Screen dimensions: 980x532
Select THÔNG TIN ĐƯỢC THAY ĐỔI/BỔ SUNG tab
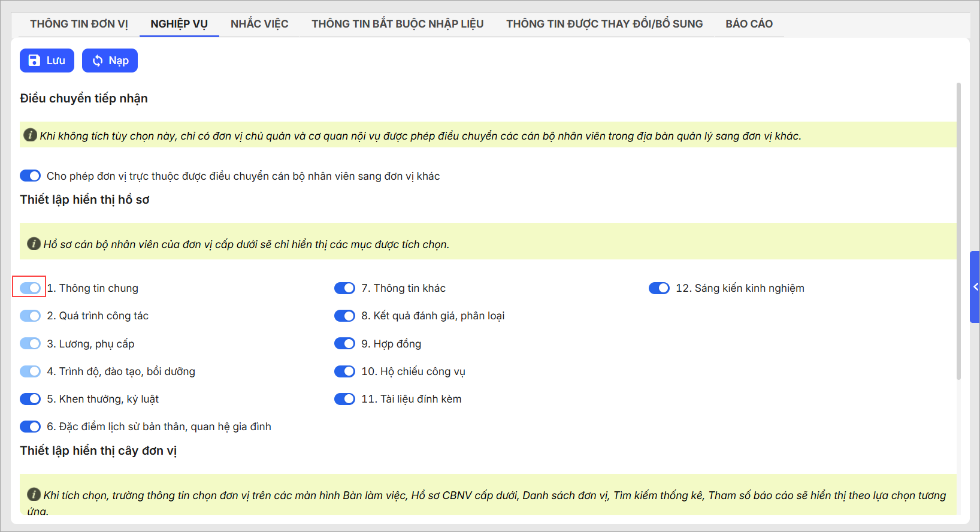click(x=604, y=24)
